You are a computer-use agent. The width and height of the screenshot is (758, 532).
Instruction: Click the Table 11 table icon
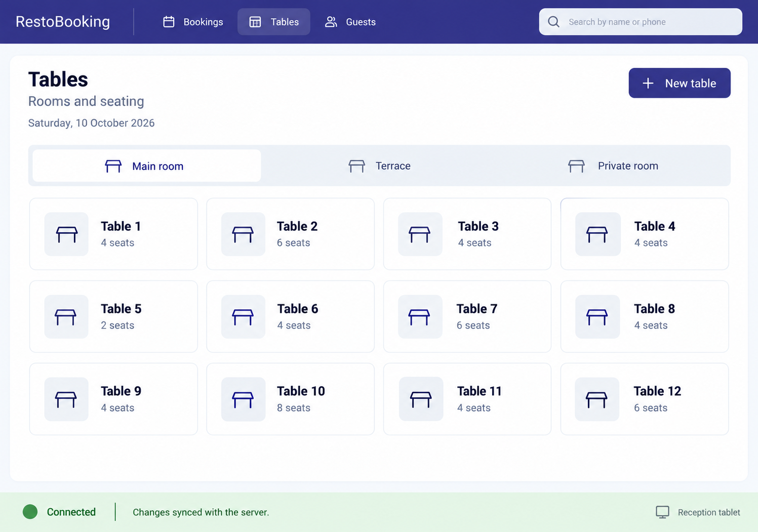pos(421,399)
